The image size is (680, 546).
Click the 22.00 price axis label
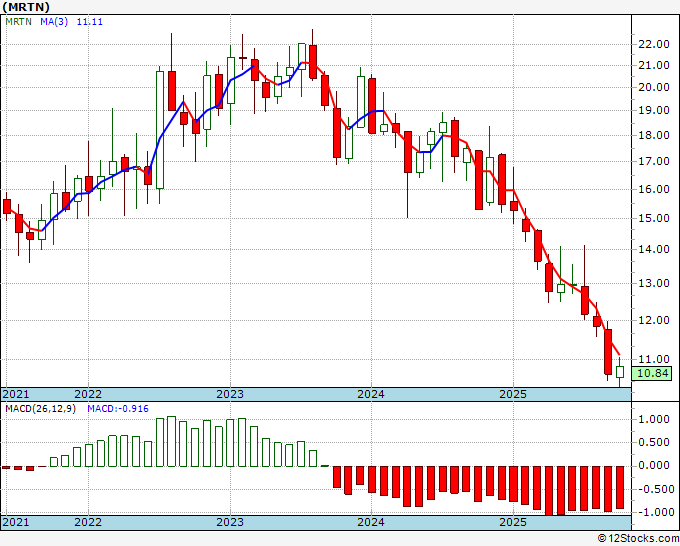coord(654,44)
